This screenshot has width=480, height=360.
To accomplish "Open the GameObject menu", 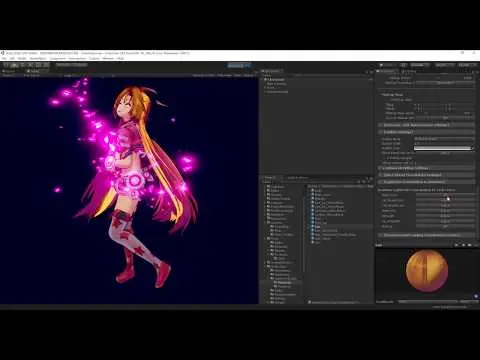I will click(x=38, y=58).
